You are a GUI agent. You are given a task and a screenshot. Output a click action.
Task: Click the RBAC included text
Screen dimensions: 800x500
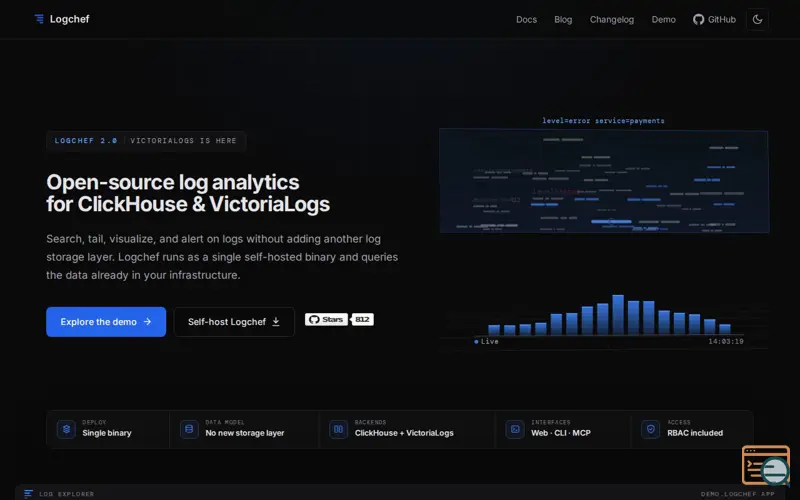[695, 433]
